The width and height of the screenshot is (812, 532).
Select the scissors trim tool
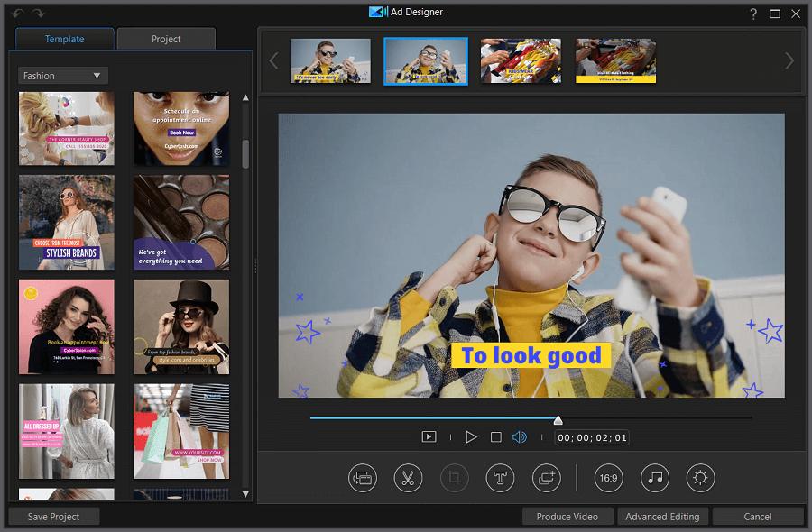pyautogui.click(x=408, y=478)
